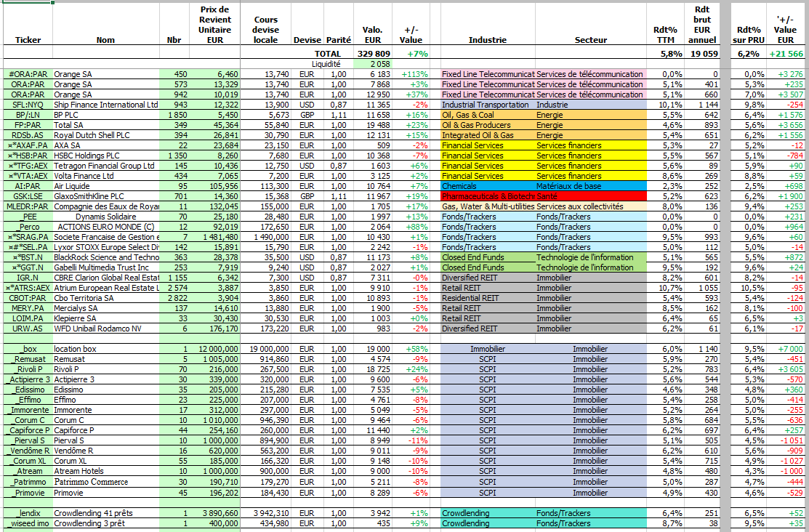This screenshot has width=809, height=532.
Task: Select the Effimo name cell
Action: [x=106, y=400]
